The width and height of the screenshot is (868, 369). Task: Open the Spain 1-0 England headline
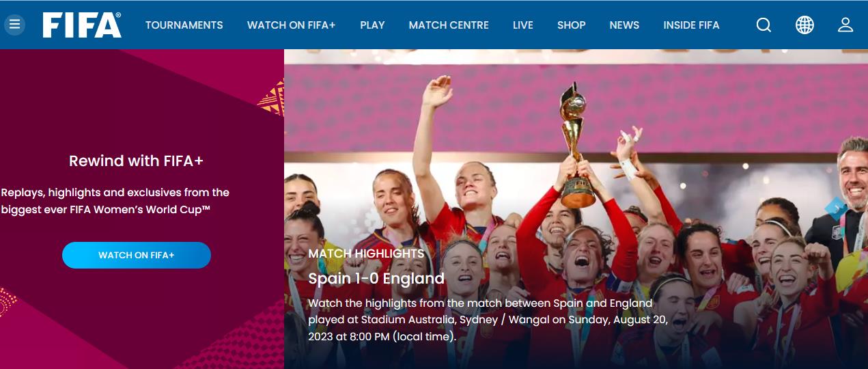point(376,279)
